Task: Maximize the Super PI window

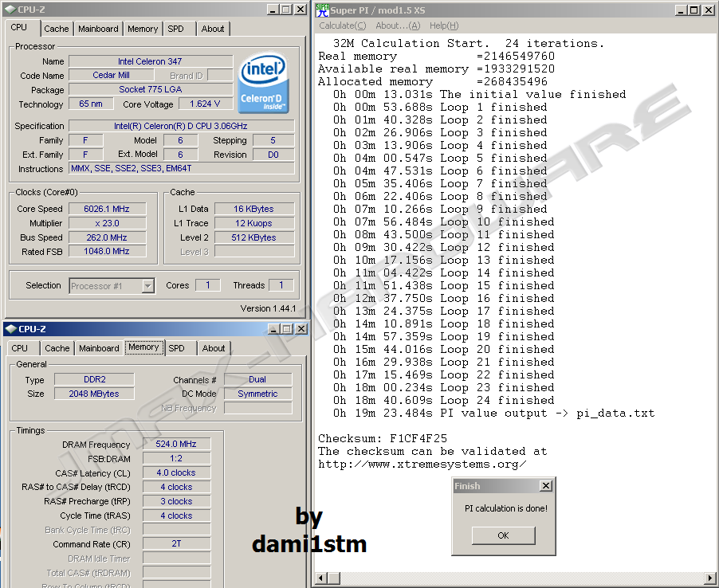Action: 694,10
